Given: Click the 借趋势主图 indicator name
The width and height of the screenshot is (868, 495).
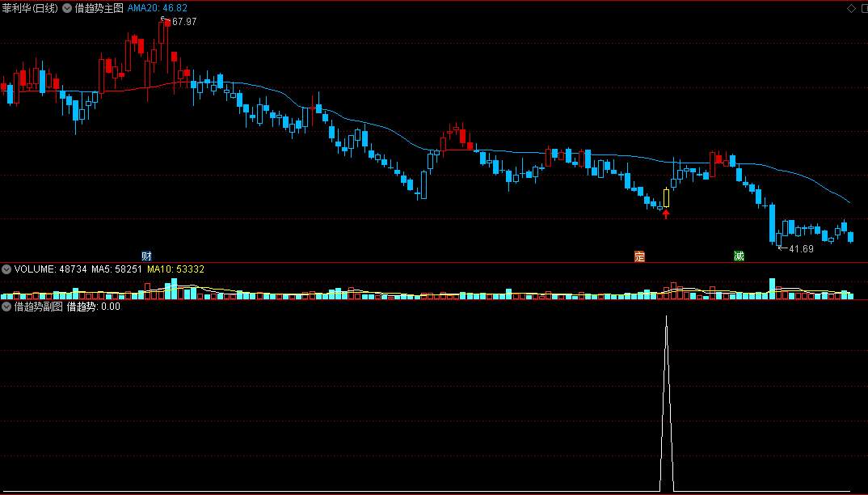Looking at the screenshot, I should pyautogui.click(x=99, y=8).
